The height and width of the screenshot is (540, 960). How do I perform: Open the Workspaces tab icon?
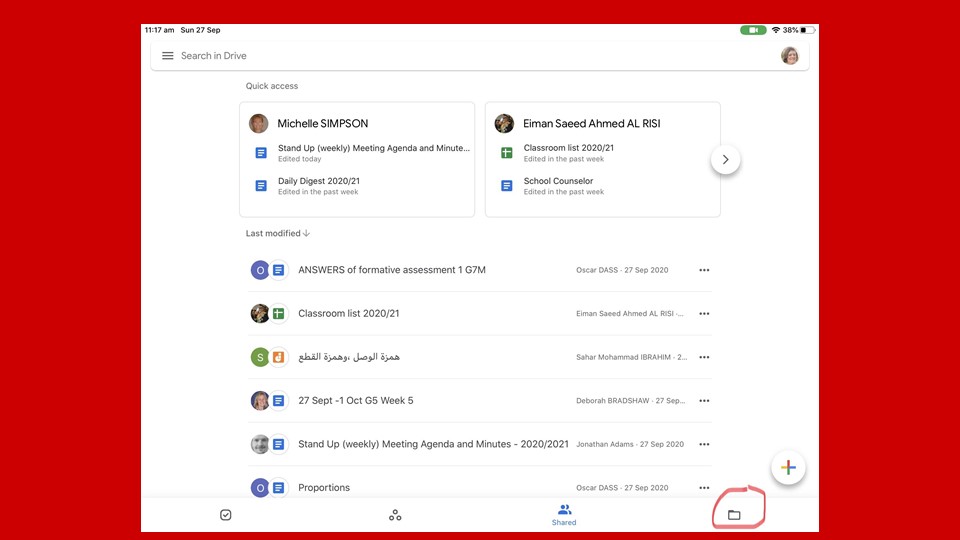pyautogui.click(x=395, y=515)
